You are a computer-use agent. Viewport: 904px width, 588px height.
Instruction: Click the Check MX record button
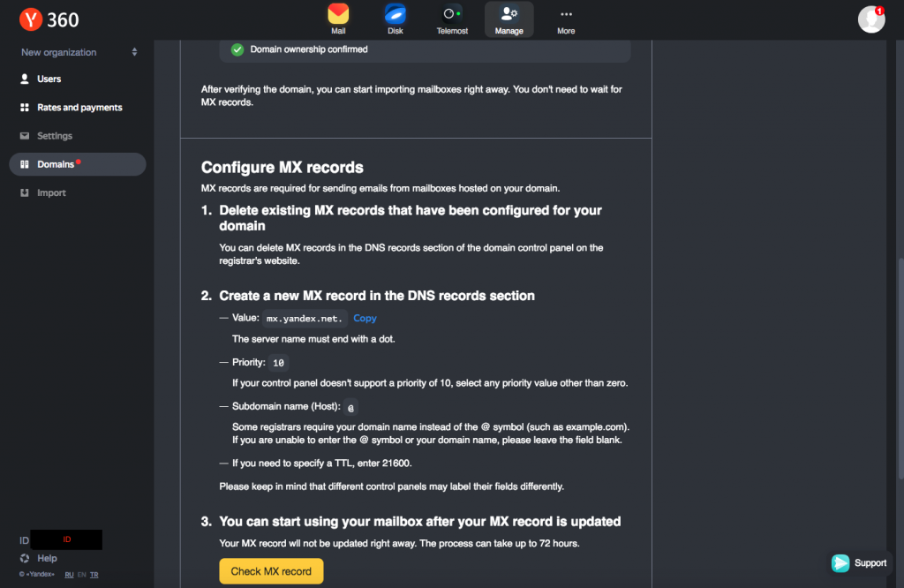pos(271,571)
